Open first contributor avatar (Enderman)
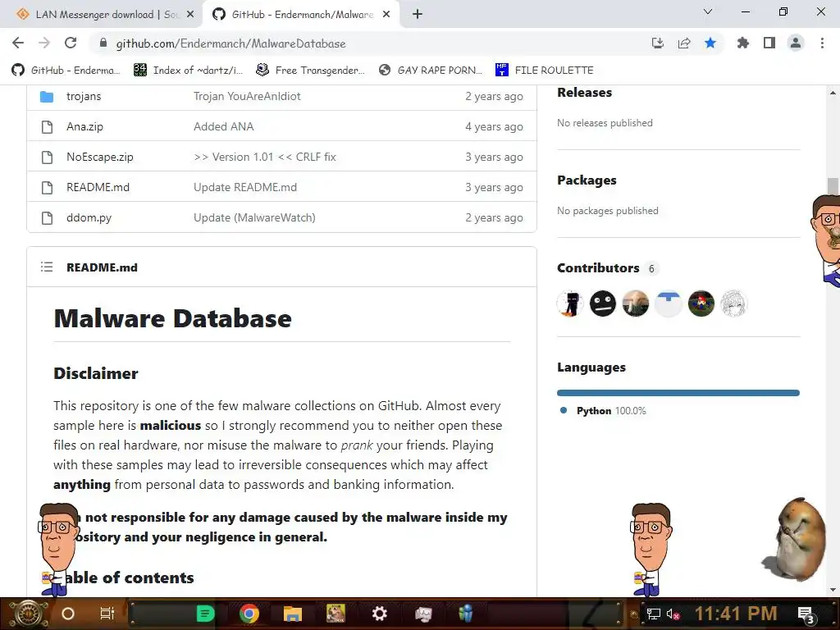Image resolution: width=840 pixels, height=630 pixels. [x=570, y=304]
